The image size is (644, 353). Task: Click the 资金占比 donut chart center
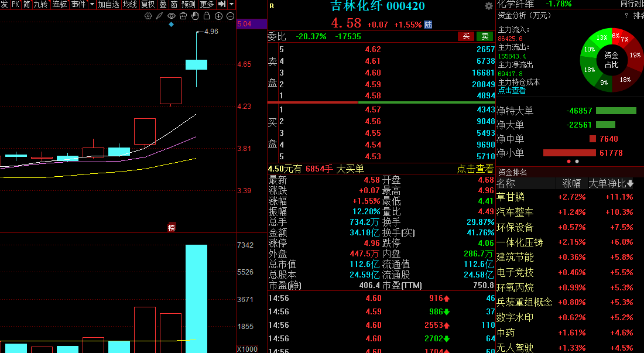coord(612,60)
